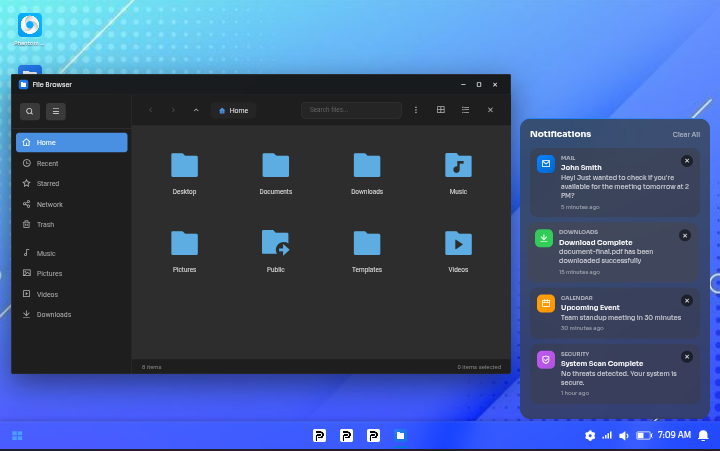Open the Downloads folder

[x=367, y=166]
